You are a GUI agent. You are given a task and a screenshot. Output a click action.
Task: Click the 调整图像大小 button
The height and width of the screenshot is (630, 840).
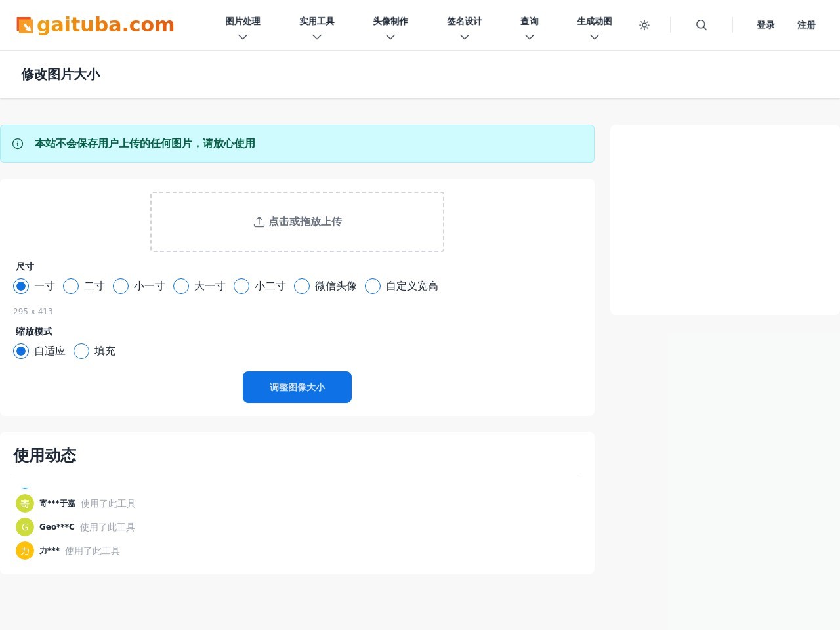(x=297, y=387)
